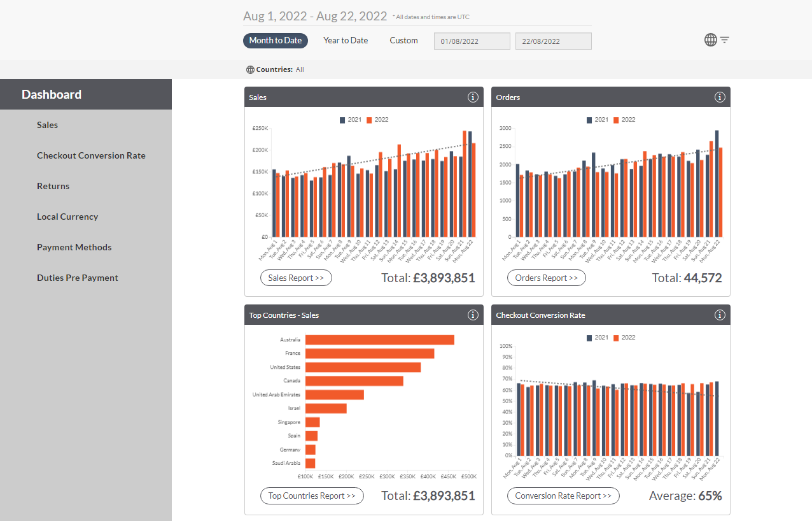Click the Sales panel title
The height and width of the screenshot is (521, 812).
[258, 97]
